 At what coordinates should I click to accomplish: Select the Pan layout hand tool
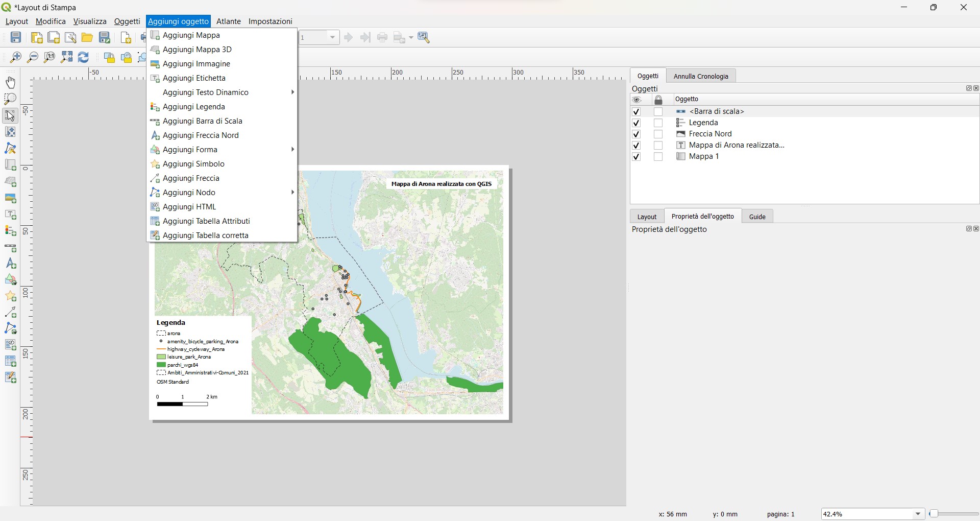[x=10, y=82]
